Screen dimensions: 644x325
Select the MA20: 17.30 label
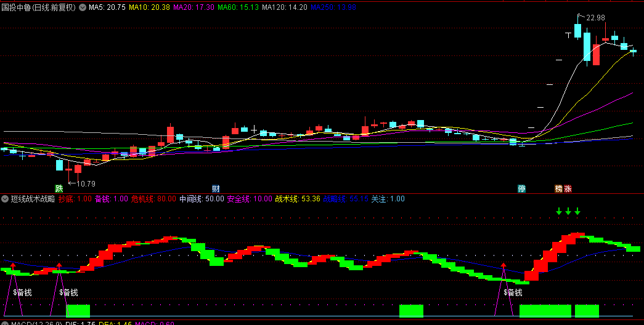[194, 7]
